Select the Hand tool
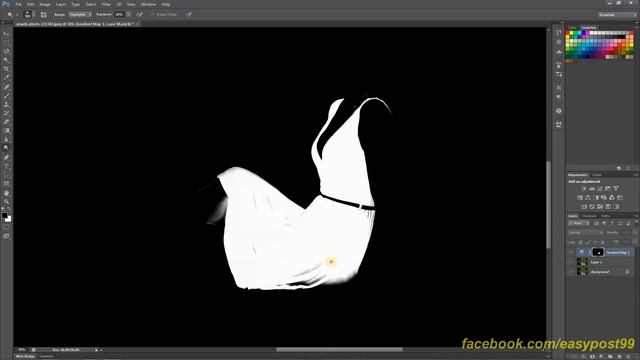The width and height of the screenshot is (640, 360). click(6, 193)
